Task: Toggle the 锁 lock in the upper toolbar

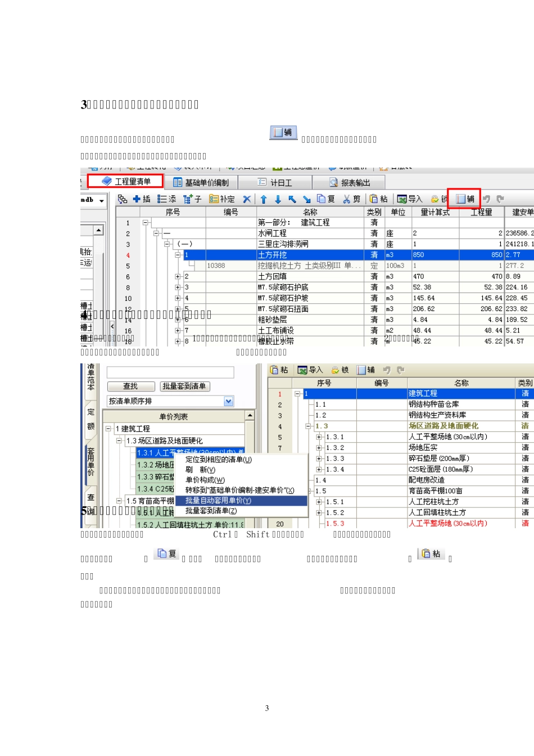Action: (440, 199)
